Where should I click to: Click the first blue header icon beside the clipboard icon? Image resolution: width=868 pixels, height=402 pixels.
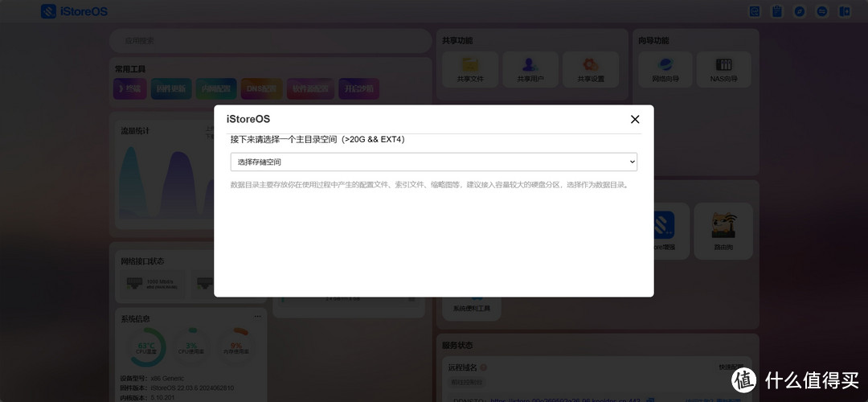coord(755,11)
